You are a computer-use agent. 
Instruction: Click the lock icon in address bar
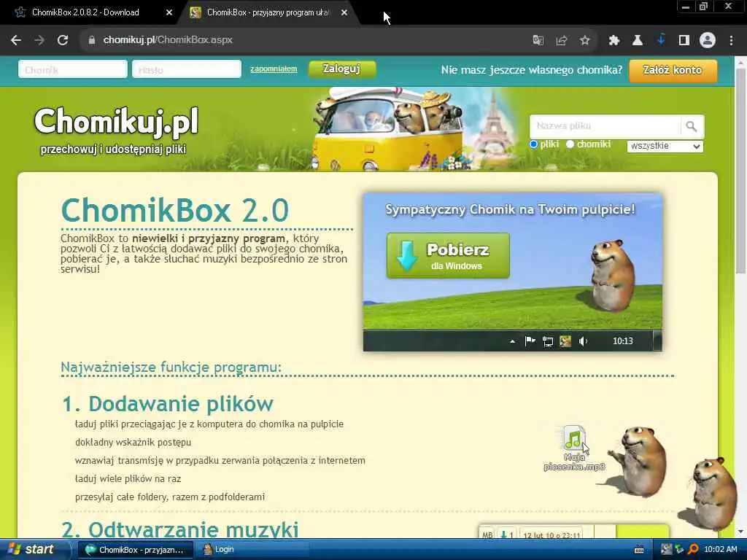pos(92,41)
